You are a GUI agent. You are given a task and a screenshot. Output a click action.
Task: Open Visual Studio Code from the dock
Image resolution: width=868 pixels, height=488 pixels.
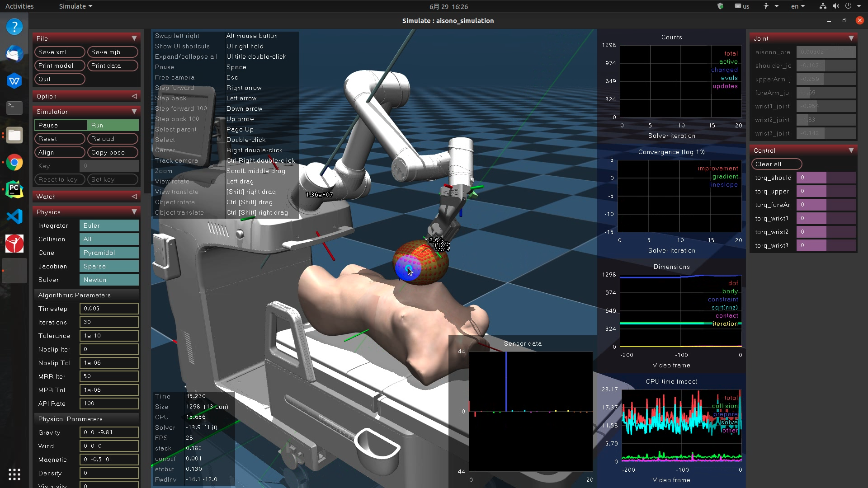point(14,216)
